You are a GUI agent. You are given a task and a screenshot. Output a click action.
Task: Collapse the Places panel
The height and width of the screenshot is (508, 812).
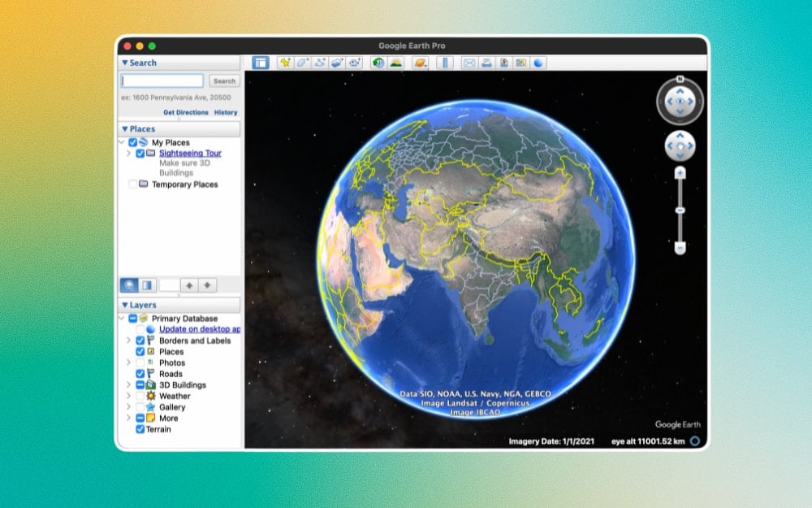pyautogui.click(x=125, y=129)
